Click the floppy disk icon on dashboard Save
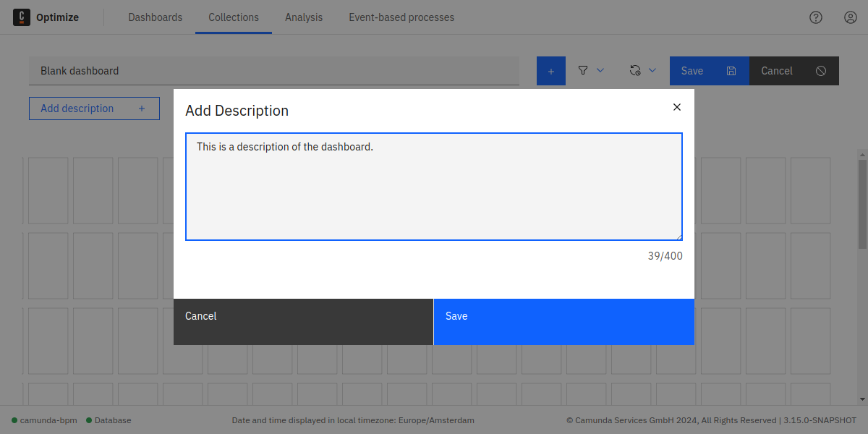 tap(731, 71)
